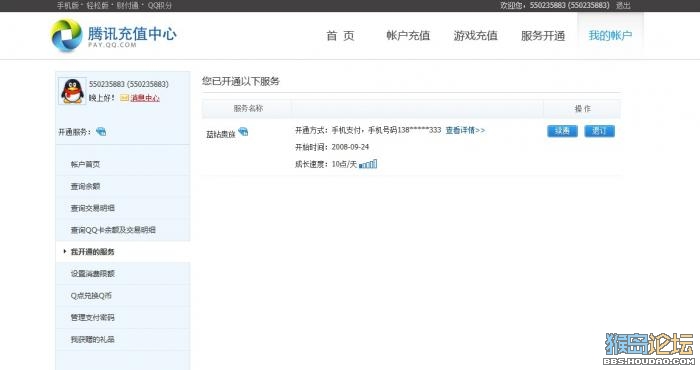Open 设置消费限额 in the sidebar menu
This screenshot has width=700, height=370.
pyautogui.click(x=92, y=274)
